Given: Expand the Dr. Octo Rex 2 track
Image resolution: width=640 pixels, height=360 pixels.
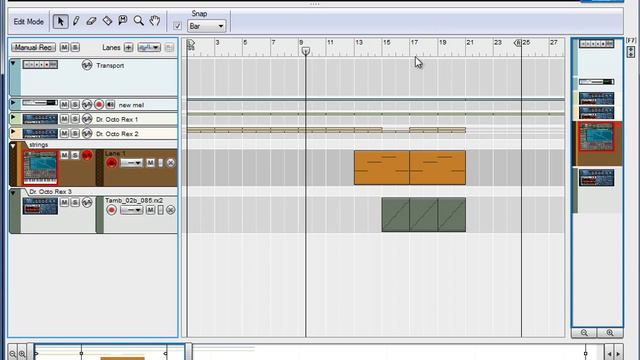Looking at the screenshot, I should coord(13,132).
